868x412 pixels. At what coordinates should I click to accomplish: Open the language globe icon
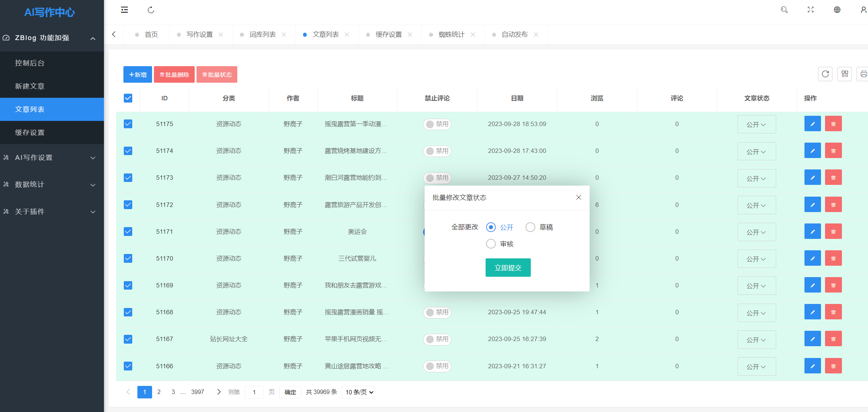(837, 10)
